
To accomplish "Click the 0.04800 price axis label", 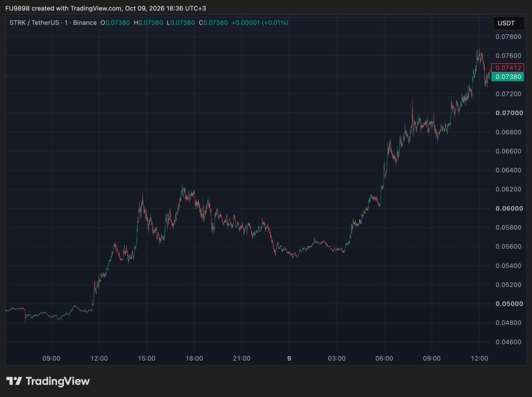I will [508, 323].
